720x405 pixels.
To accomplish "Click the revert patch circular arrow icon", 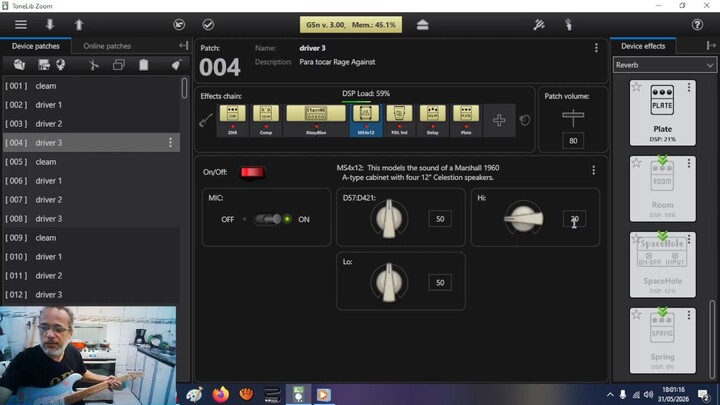I will point(179,25).
